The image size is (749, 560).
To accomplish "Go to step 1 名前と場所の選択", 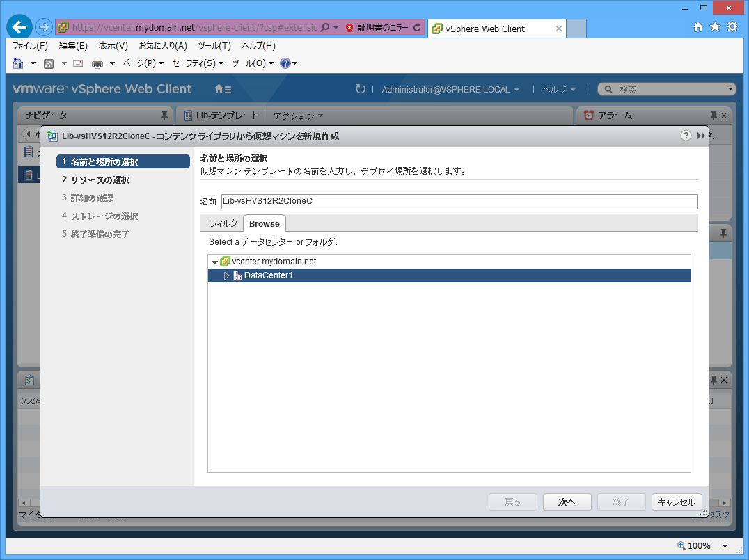I will pyautogui.click(x=123, y=161).
